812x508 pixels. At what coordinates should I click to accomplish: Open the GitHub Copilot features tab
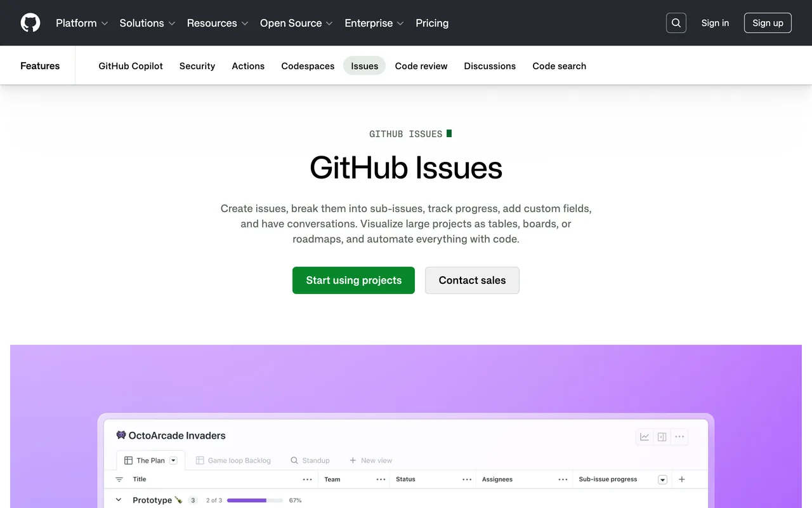tap(131, 66)
